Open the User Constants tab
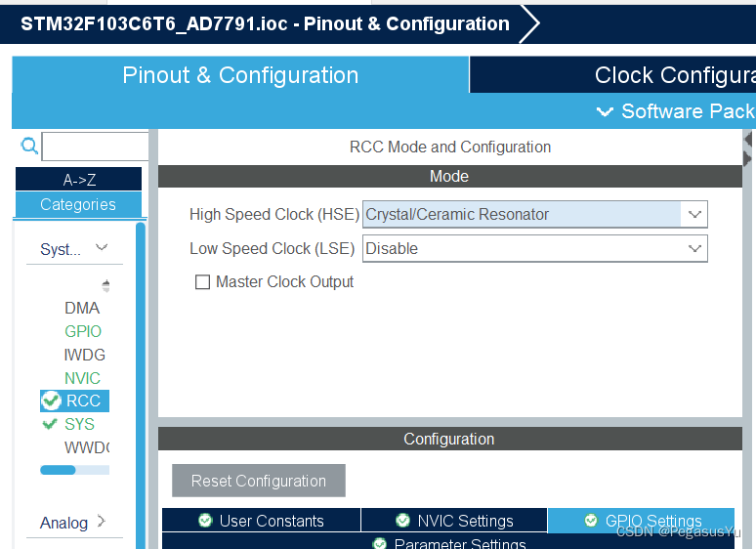The height and width of the screenshot is (549, 756). tap(262, 520)
